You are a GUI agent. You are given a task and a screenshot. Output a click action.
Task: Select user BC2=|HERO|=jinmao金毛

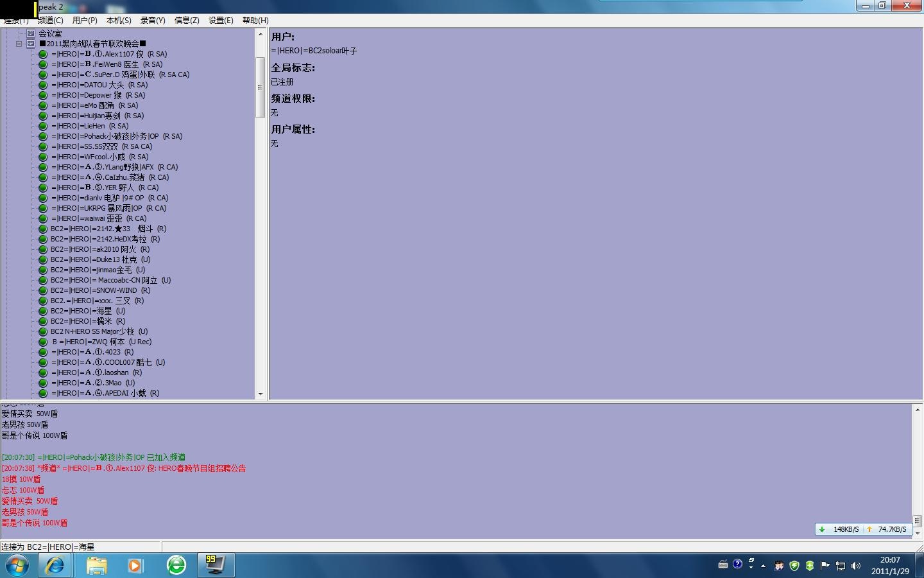click(98, 270)
